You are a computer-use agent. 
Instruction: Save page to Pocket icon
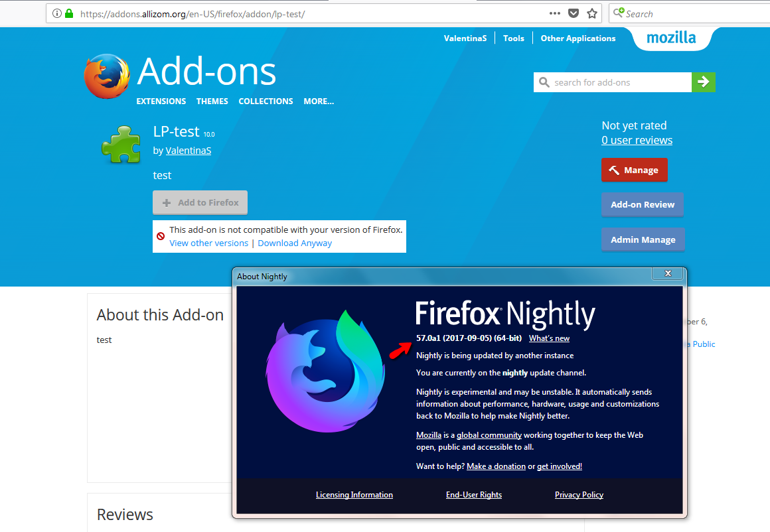pyautogui.click(x=573, y=13)
